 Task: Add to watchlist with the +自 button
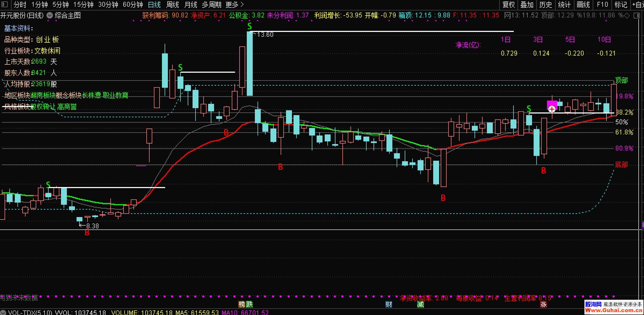coord(638,5)
